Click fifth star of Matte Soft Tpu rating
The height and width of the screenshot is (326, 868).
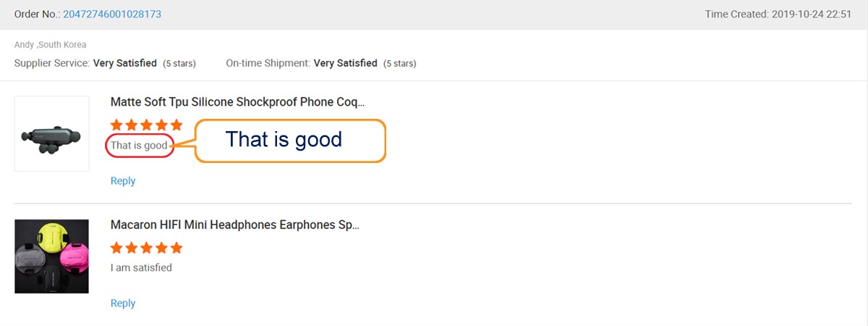point(176,125)
